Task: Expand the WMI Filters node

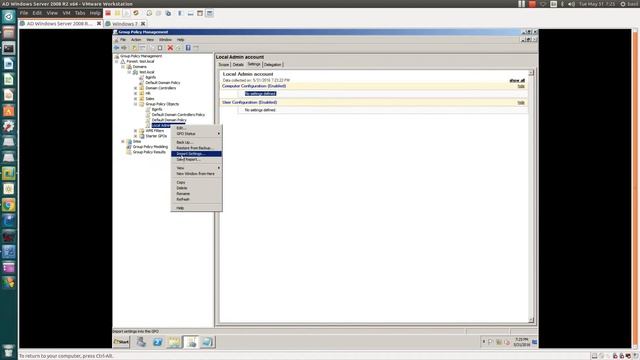Action: pos(136,131)
